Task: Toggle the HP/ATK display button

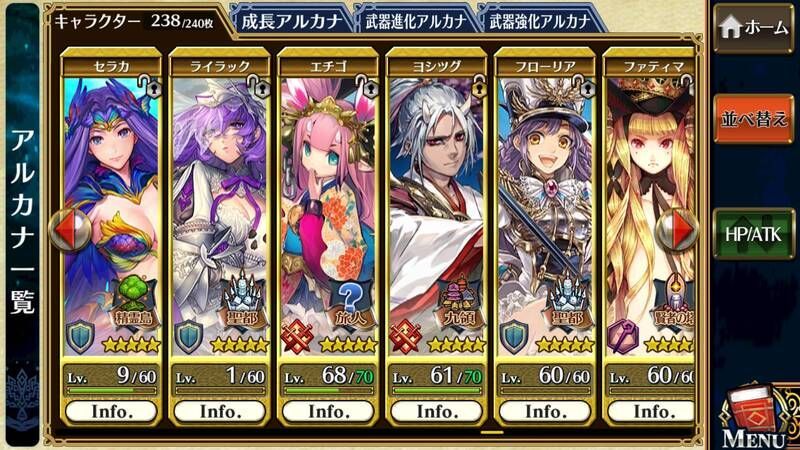Action: 754,234
